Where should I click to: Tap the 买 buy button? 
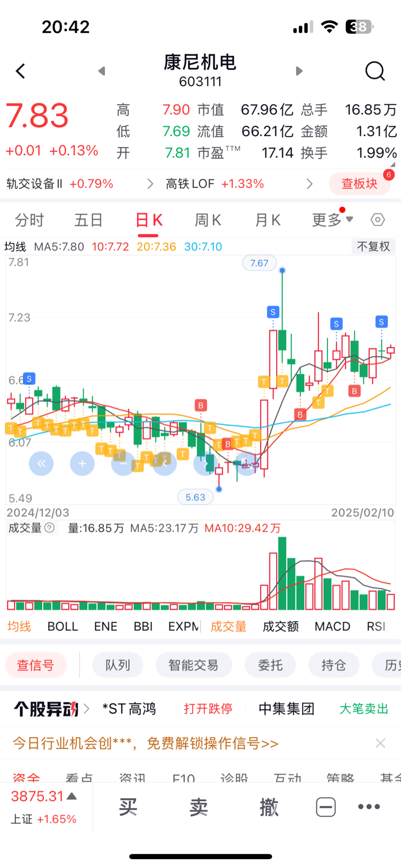[128, 807]
